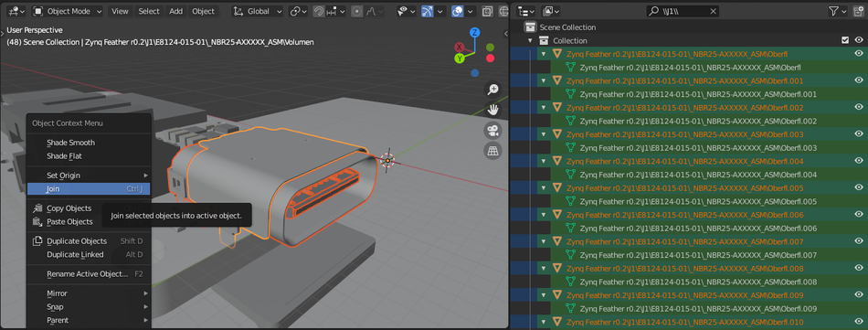Screen dimensions: 868x330
Task: Collapse the Oberfl.005 object row
Action: (x=544, y=187)
